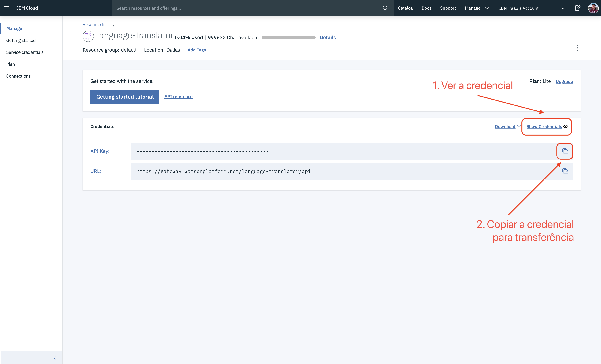Select Connections in sidebar menu

click(x=18, y=76)
